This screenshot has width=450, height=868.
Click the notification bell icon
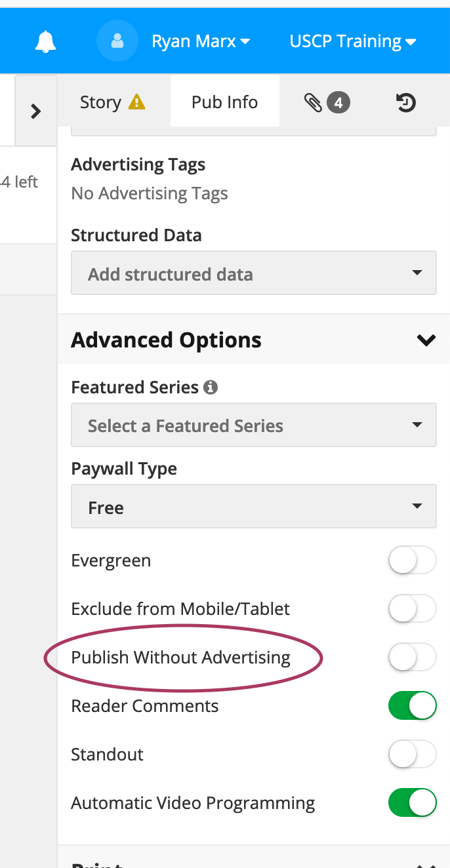tap(45, 42)
